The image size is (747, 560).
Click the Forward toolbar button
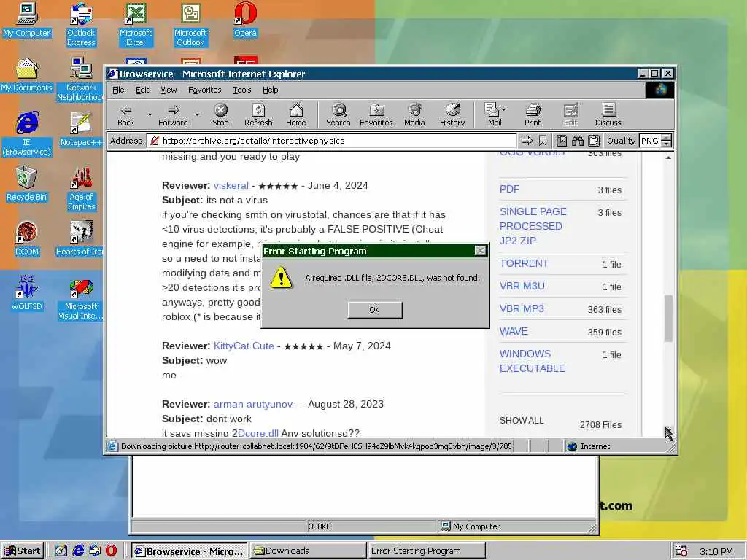pos(173,114)
